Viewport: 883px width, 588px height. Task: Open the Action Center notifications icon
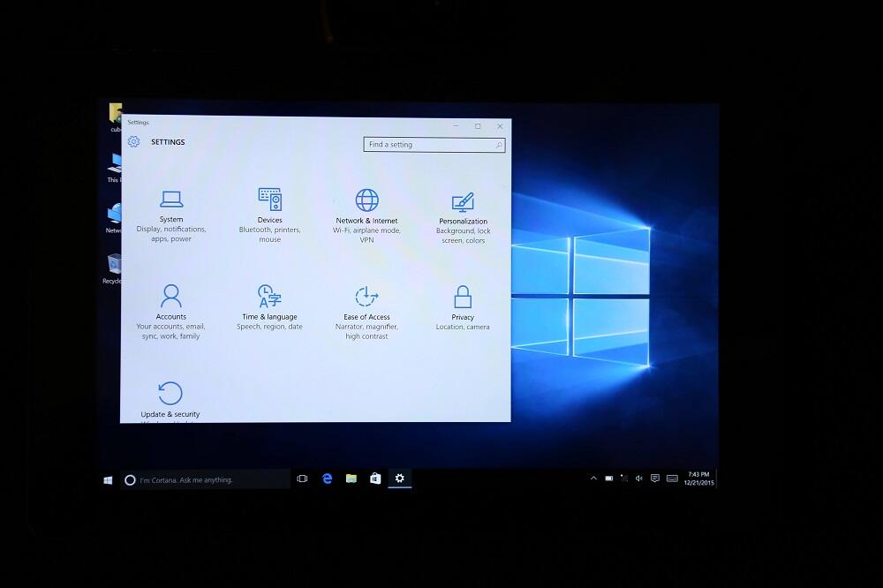pos(655,479)
